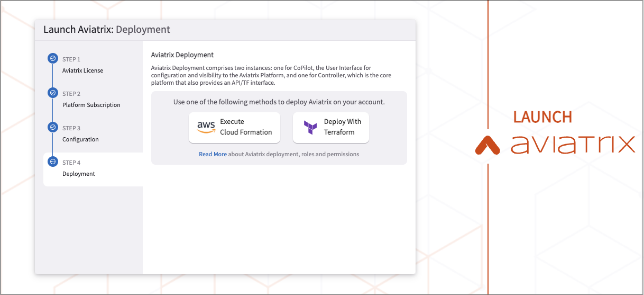Viewport: 644px width, 295px height.
Task: Click the Aviatrix Deployment section heading
Action: pyautogui.click(x=182, y=55)
